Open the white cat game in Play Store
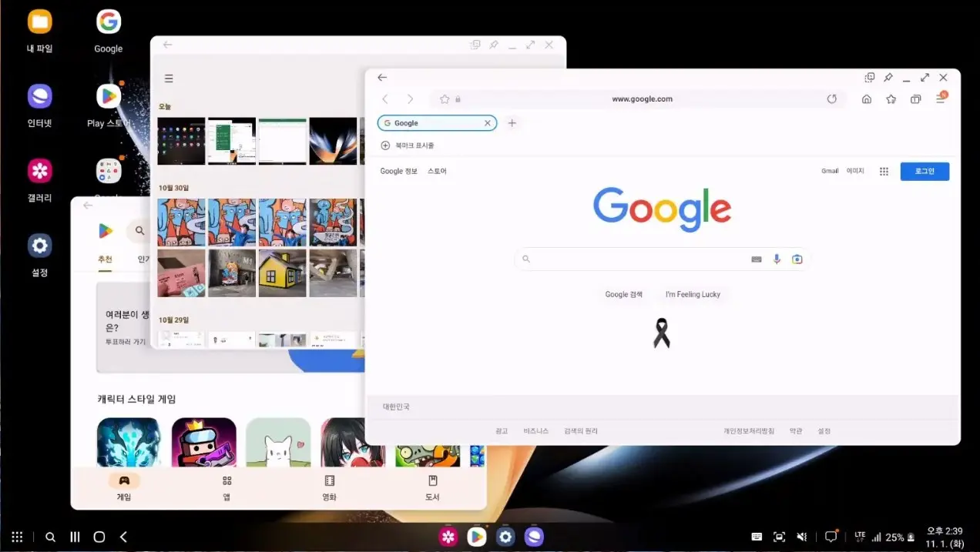 tap(278, 443)
